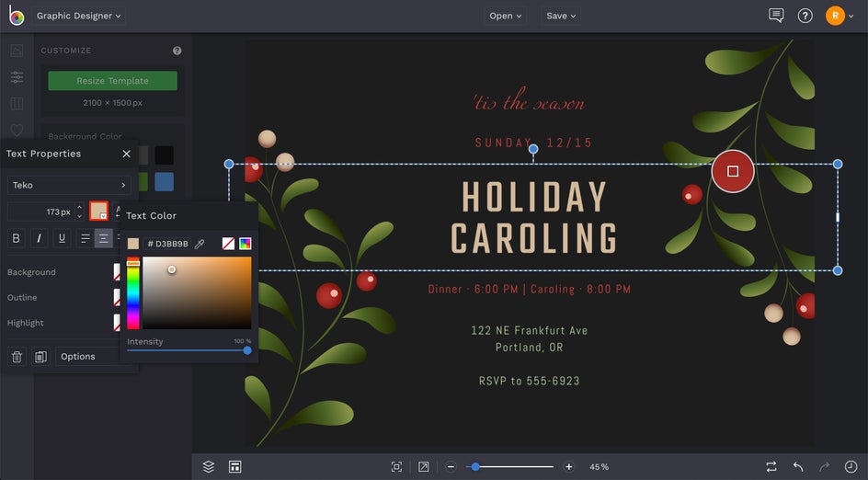Click the Intensity slider handle
The image size is (868, 480).
[247, 350]
